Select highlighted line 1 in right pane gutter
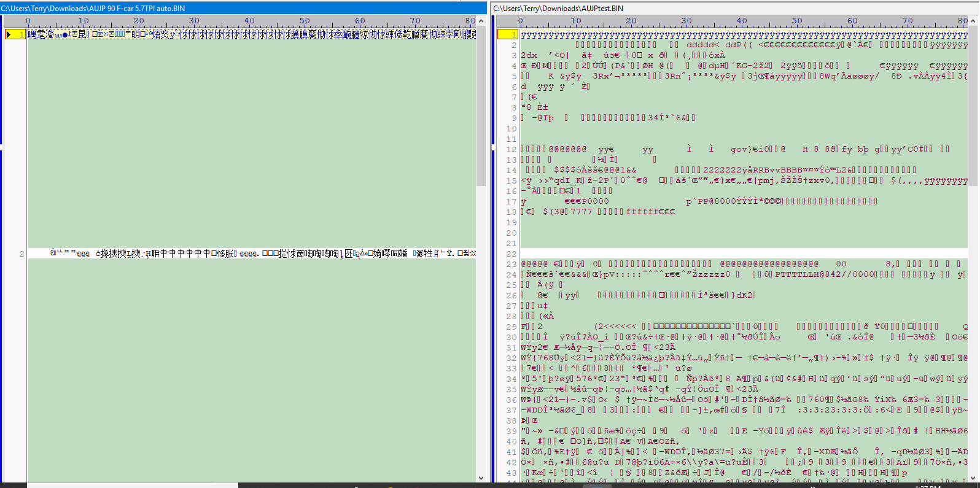The image size is (980, 488). point(508,34)
